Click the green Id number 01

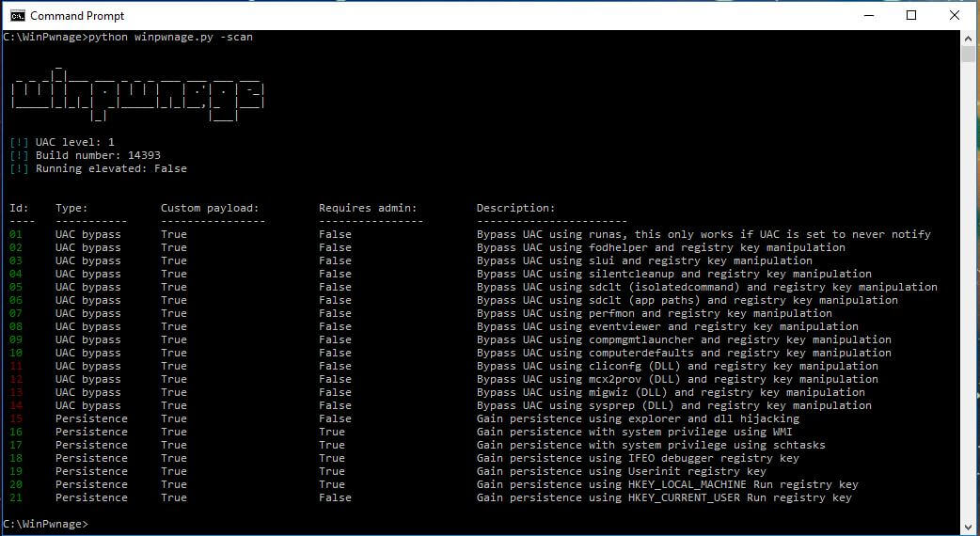15,234
